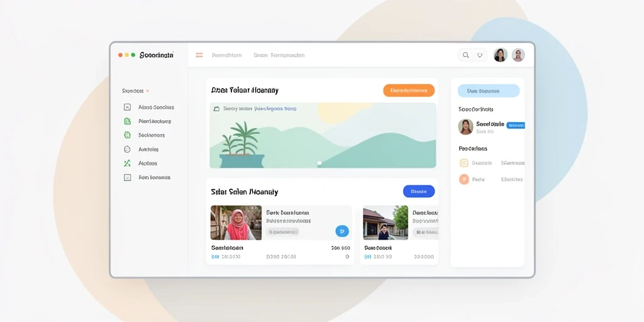Open the thumbnail of person before house
This screenshot has height=322, width=644.
(386, 223)
